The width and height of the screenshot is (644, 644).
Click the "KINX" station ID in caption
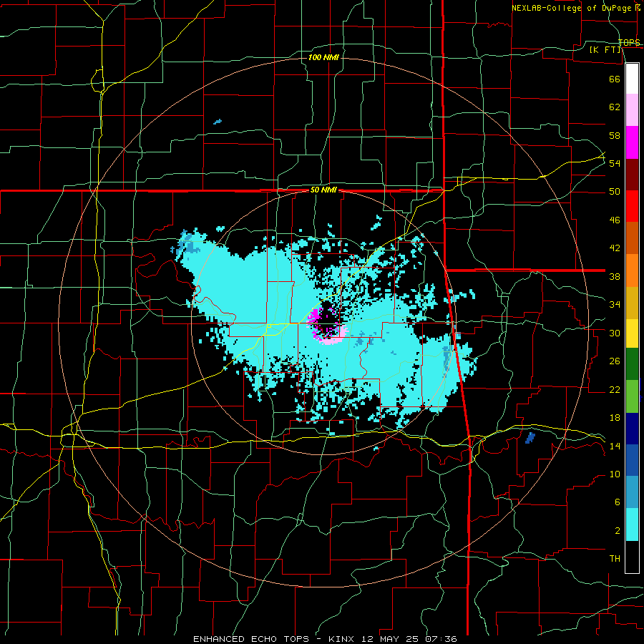coord(343,639)
